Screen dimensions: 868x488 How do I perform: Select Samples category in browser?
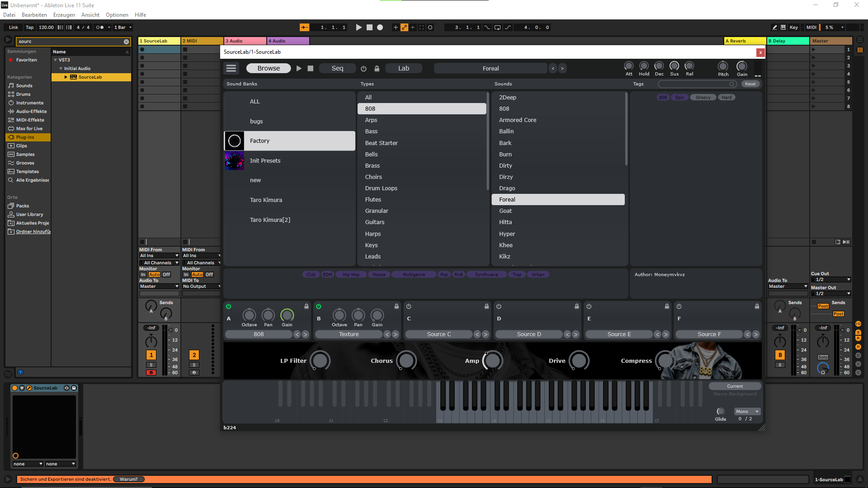pos(28,155)
